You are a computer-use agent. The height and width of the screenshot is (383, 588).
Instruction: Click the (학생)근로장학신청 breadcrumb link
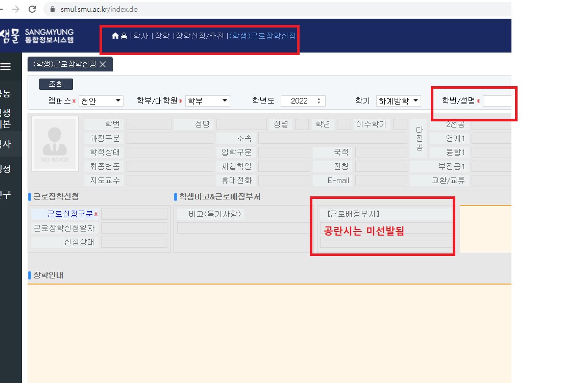click(x=263, y=36)
